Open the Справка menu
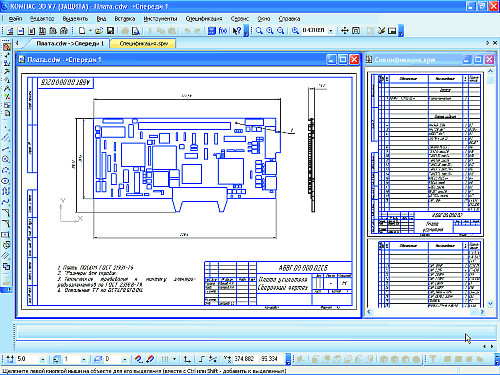Viewport: 500px width, 375px height. click(x=289, y=19)
